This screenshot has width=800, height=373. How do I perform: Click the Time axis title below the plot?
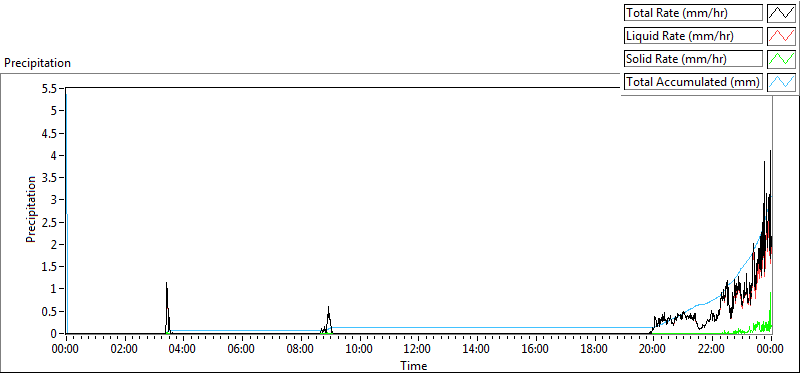414,365
